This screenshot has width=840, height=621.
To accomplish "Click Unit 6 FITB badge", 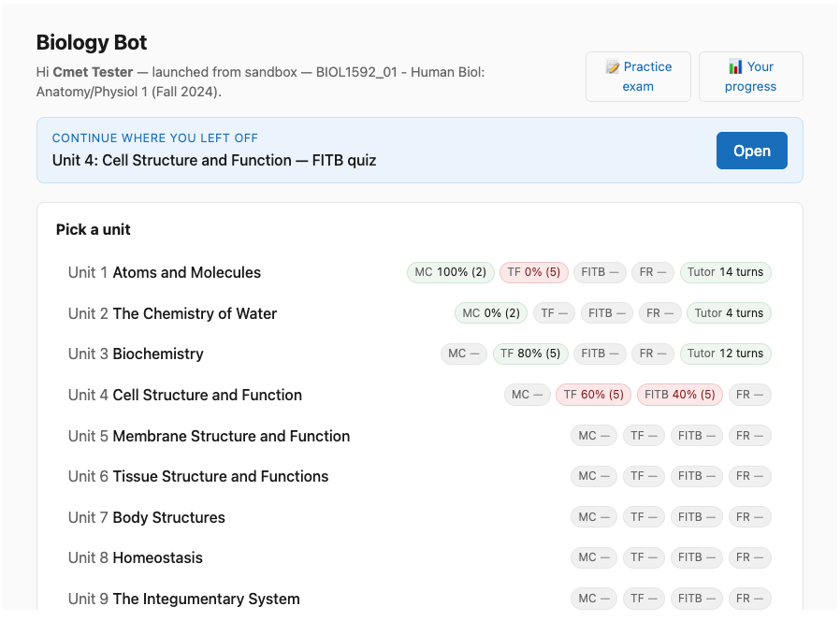I will tap(697, 476).
